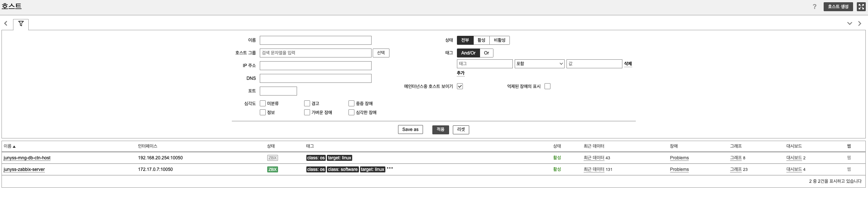Viewport: 868px width, 203px height.
Task: Check the 정보 severity checkbox
Action: click(263, 112)
